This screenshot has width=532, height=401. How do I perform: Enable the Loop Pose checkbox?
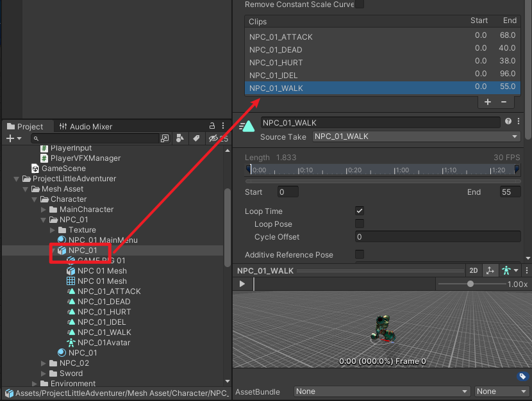tap(360, 224)
